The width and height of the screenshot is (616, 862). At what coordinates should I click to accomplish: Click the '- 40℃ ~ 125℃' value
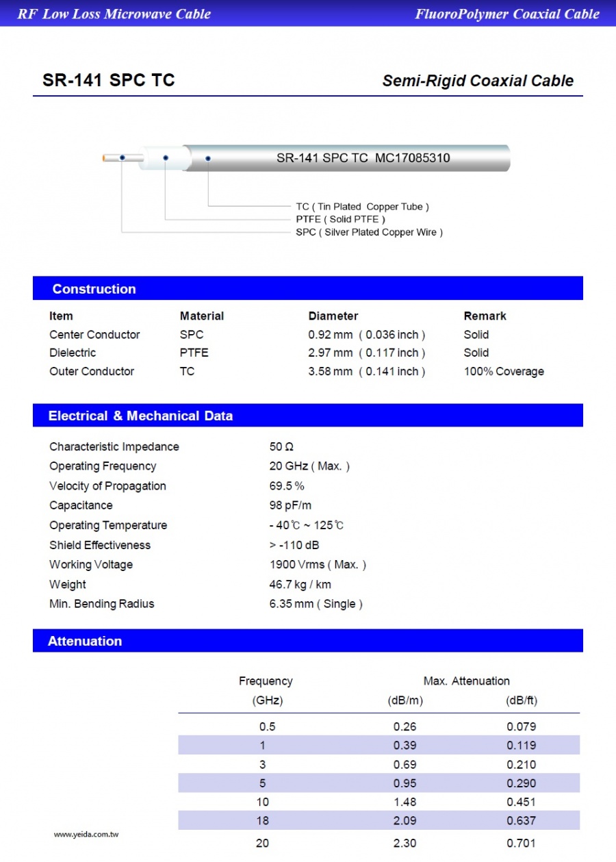click(x=307, y=525)
